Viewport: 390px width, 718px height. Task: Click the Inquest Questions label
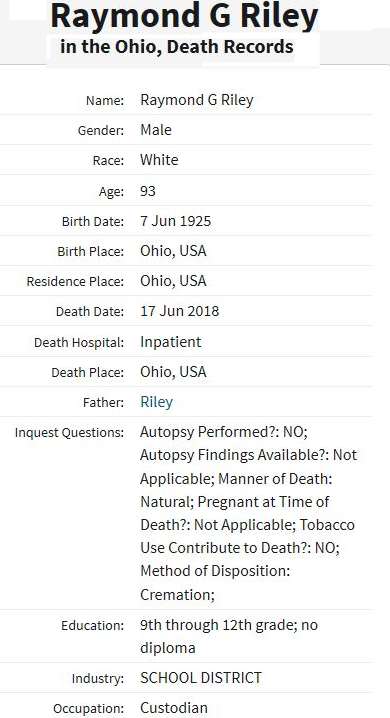tap(69, 432)
